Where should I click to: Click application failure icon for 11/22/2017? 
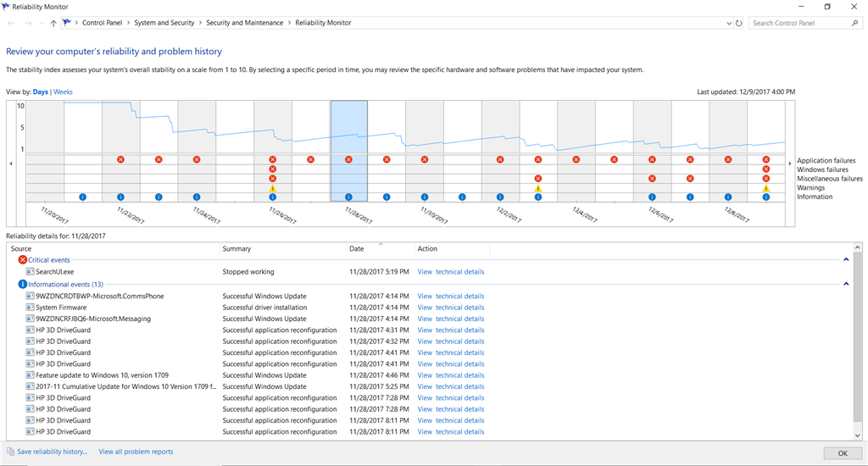click(120, 159)
